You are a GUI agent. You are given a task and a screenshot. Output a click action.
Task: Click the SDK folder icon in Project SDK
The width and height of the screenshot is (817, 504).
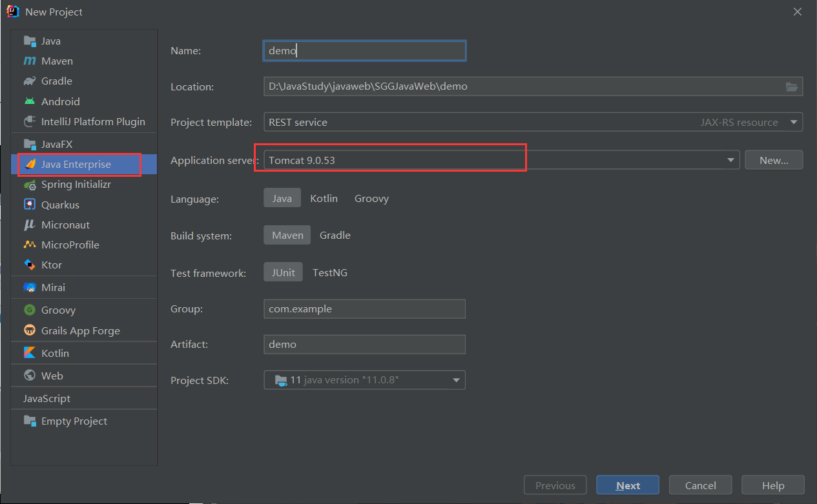click(x=280, y=380)
